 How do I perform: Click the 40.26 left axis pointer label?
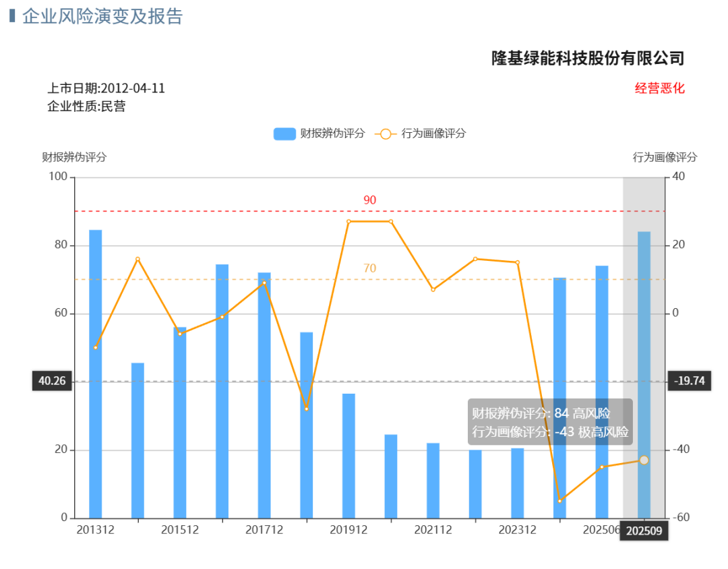pyautogui.click(x=52, y=381)
